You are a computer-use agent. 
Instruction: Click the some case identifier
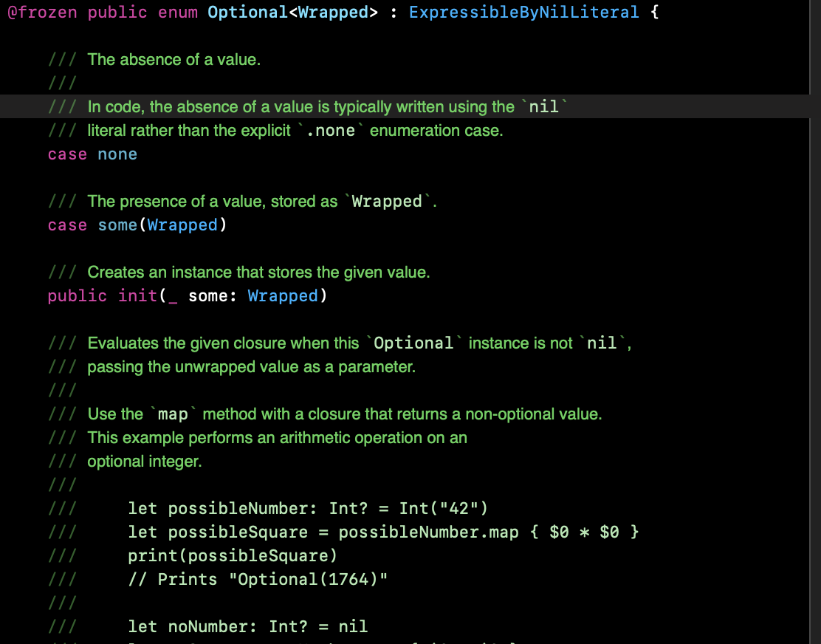(117, 225)
